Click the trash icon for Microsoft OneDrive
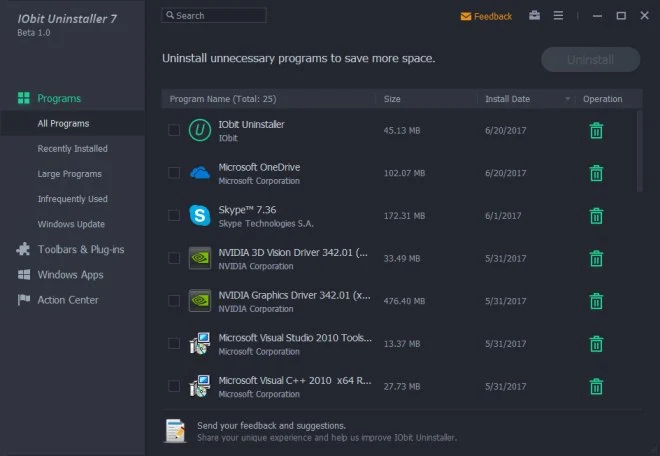Image resolution: width=660 pixels, height=456 pixels. click(596, 173)
